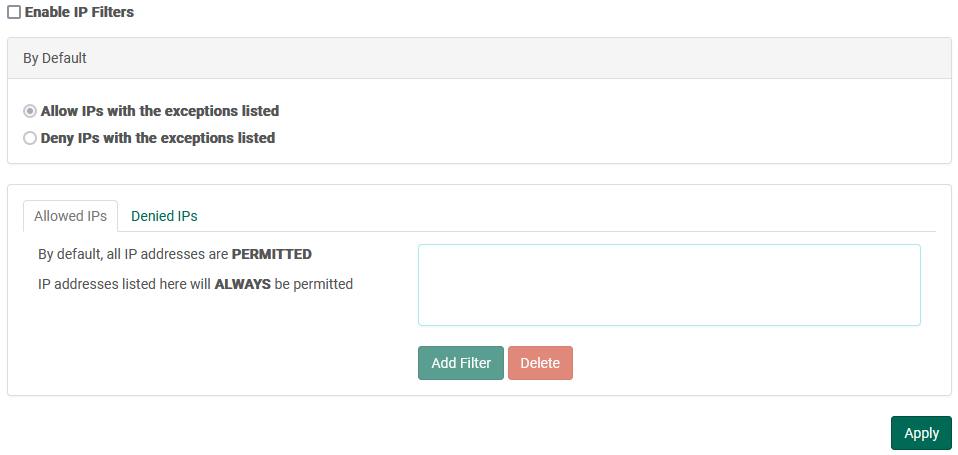Switch to the Allowed IPs tab

(x=70, y=216)
